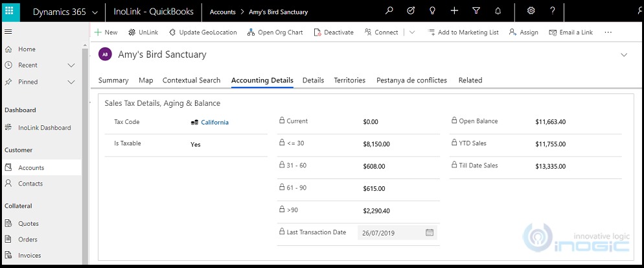Open the notifications bell icon
Screen dimensions: 644x268
click(x=498, y=11)
